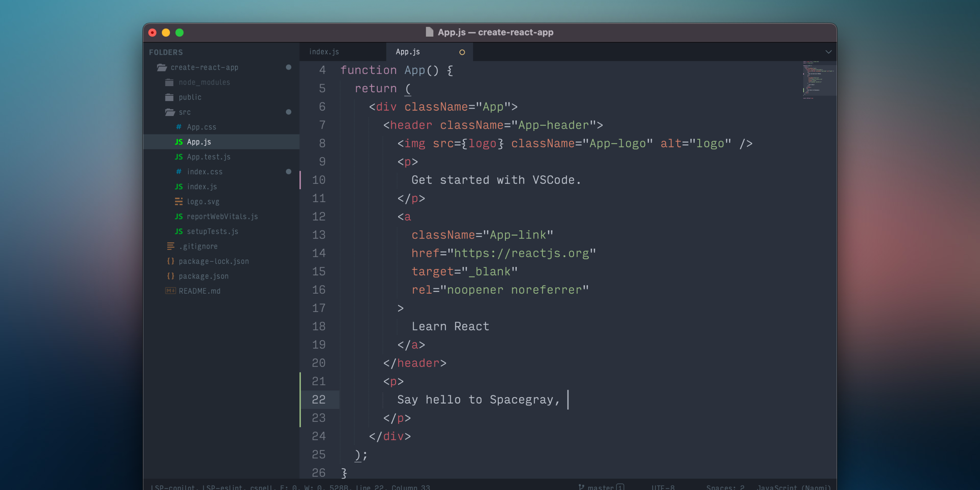This screenshot has height=490, width=980.
Task: Click the git branch icon near master
Action: tap(581, 487)
